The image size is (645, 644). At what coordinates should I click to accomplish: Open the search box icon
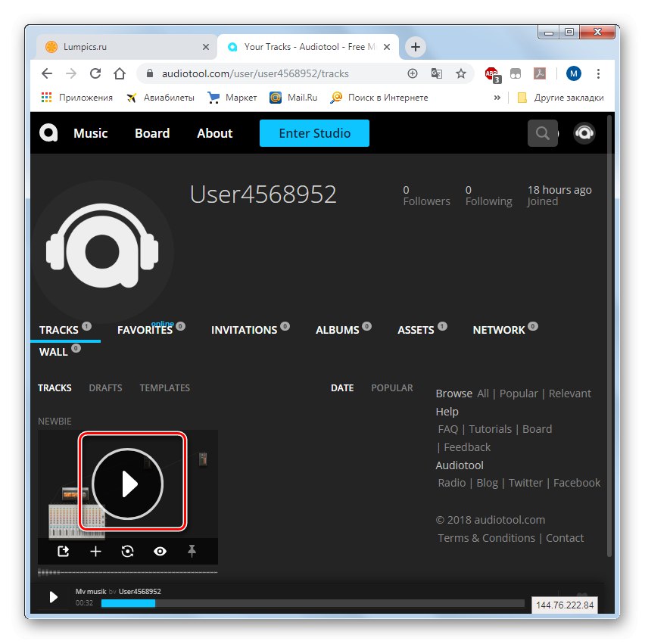(x=543, y=133)
